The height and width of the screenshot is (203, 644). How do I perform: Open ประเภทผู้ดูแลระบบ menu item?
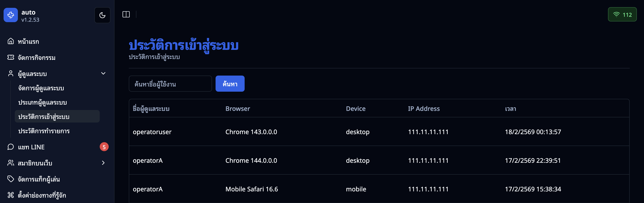tap(43, 102)
